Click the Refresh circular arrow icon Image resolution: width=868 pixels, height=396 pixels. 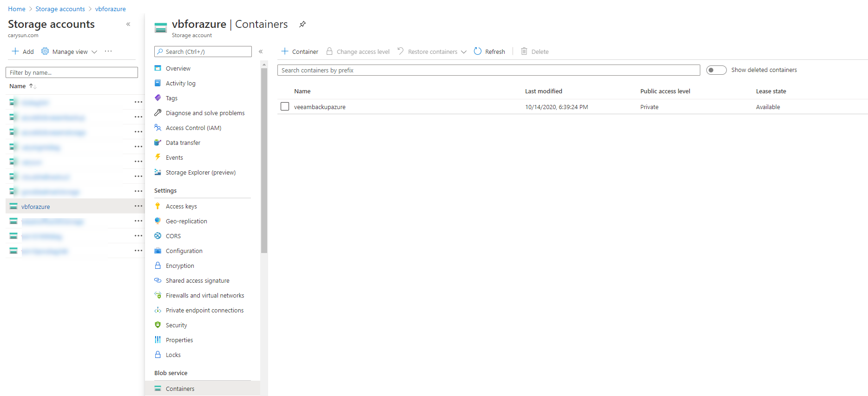tap(478, 51)
